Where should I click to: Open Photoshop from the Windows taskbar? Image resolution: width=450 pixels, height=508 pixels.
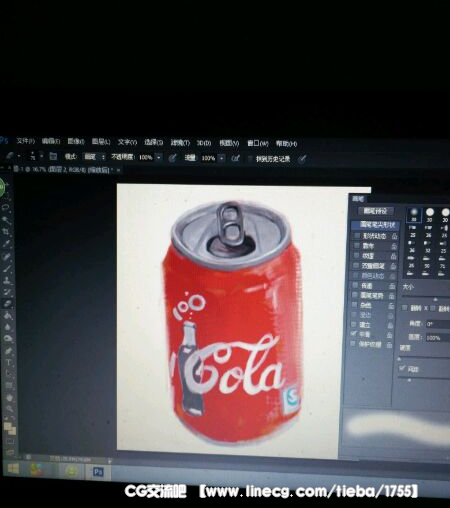pyautogui.click(x=98, y=472)
